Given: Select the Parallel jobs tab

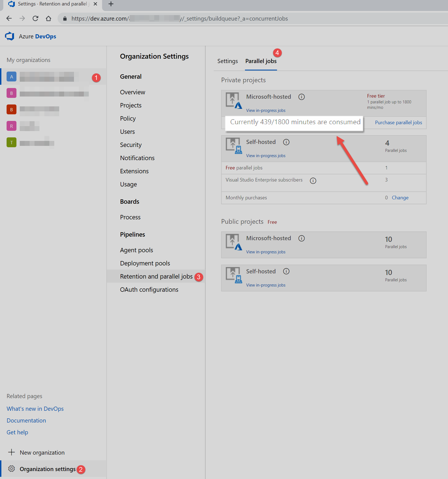Looking at the screenshot, I should 261,61.
